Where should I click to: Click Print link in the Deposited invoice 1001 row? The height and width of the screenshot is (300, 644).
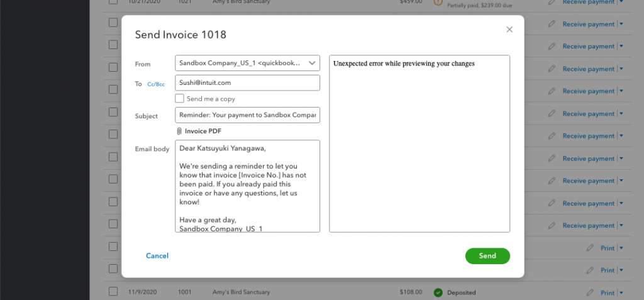pyautogui.click(x=608, y=292)
